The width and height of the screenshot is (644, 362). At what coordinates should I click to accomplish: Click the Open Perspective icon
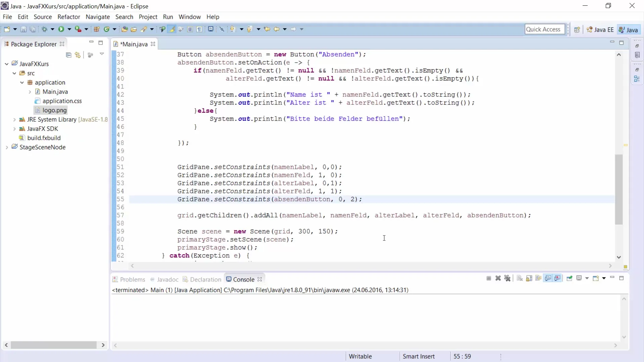point(577,29)
